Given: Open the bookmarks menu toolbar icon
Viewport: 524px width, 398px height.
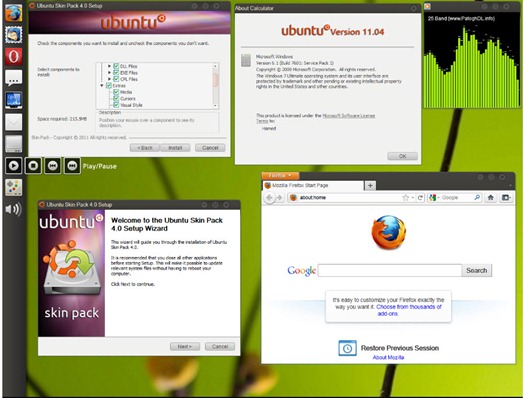Looking at the screenshot, I should 506,198.
